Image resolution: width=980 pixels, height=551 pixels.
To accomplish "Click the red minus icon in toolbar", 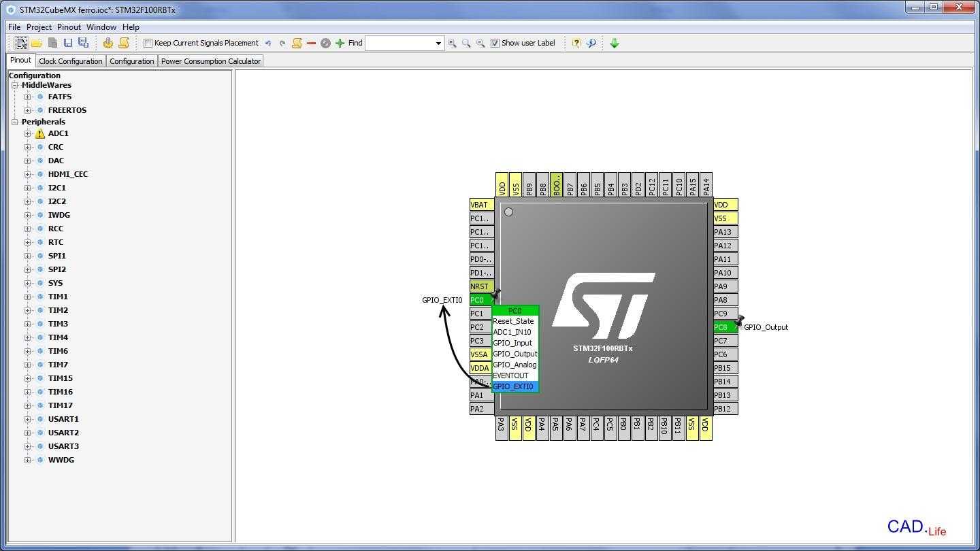I will click(x=311, y=43).
